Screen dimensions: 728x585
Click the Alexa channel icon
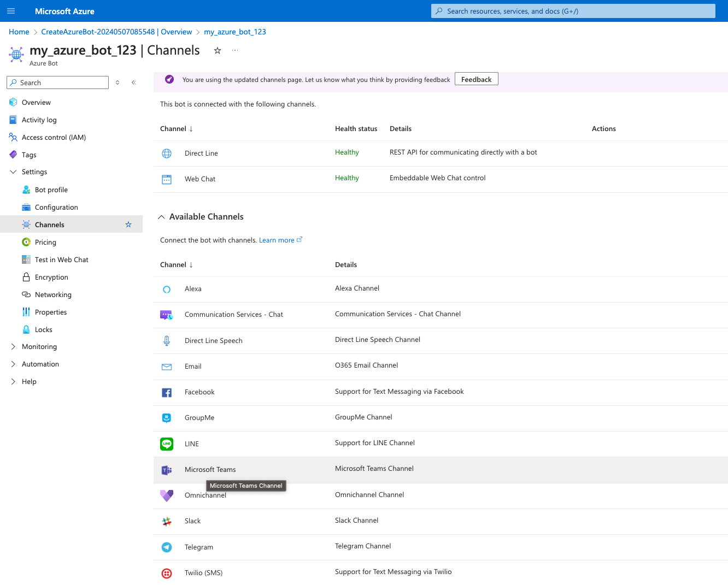click(167, 289)
